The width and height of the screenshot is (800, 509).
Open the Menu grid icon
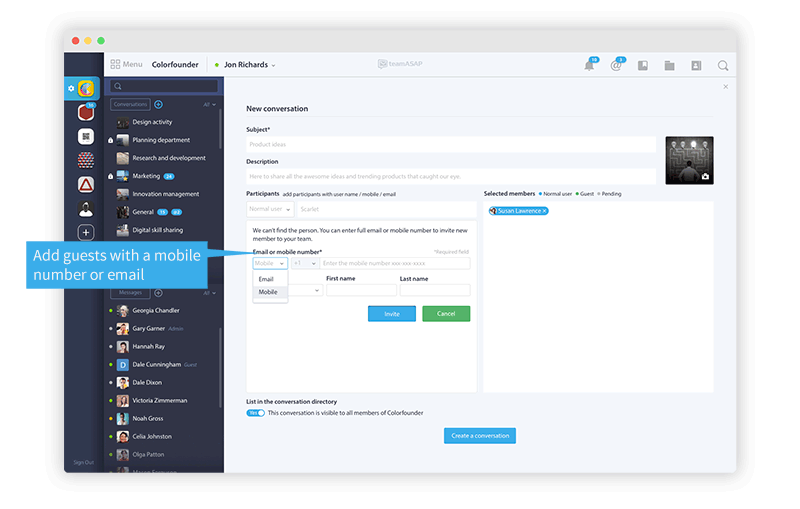(x=115, y=64)
